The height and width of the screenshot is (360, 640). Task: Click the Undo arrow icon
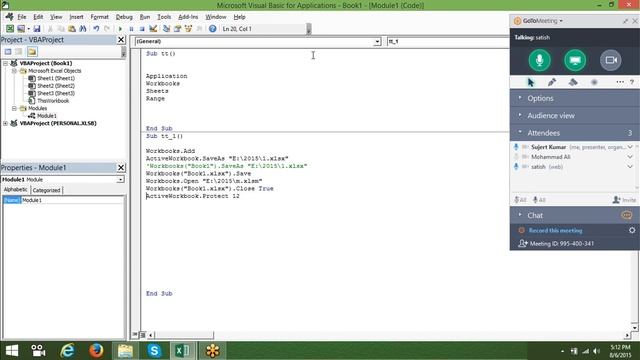(96, 29)
